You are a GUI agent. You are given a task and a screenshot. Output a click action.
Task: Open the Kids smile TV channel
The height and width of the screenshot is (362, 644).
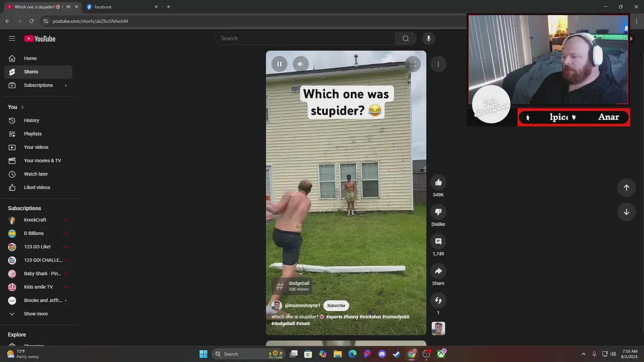pyautogui.click(x=38, y=287)
